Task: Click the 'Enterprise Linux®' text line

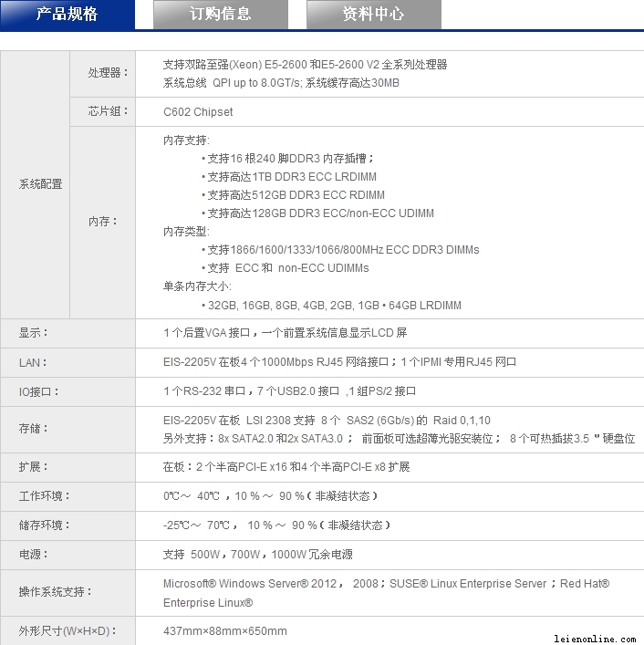Action: (x=208, y=603)
